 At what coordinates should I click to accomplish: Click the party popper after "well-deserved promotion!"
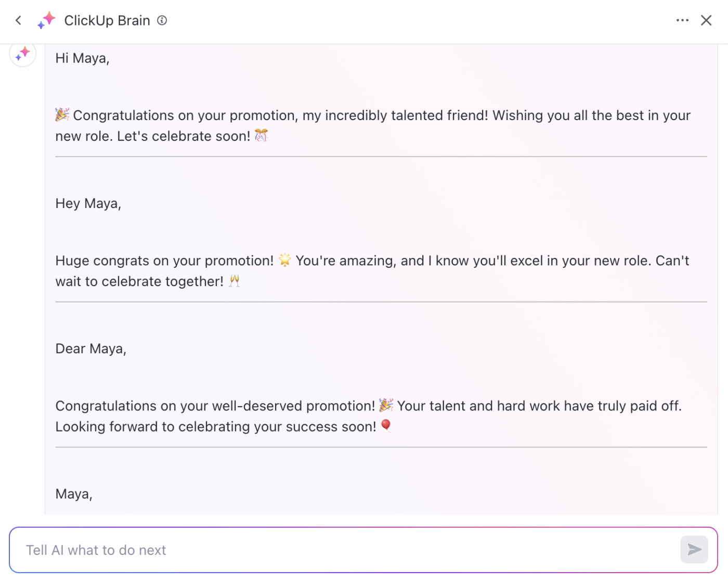386,405
